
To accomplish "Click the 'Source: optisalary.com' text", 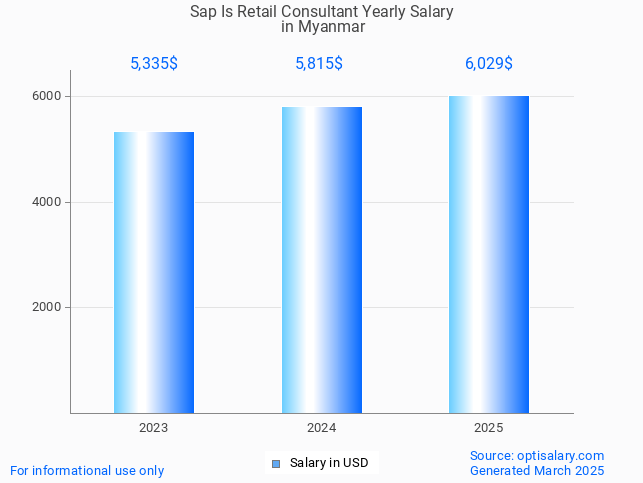I will pyautogui.click(x=537, y=456).
